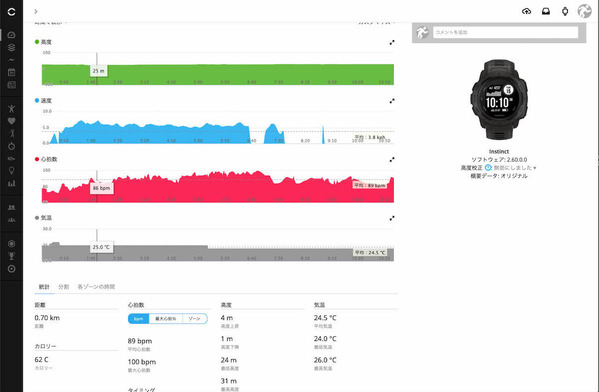Click the Instinct watch image
Image resolution: width=599 pixels, height=392 pixels.
coord(499,100)
